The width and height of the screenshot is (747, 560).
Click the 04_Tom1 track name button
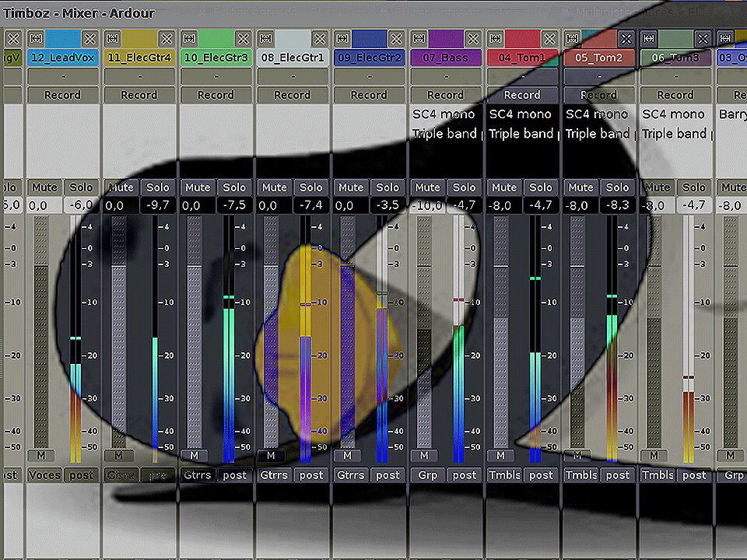click(523, 58)
